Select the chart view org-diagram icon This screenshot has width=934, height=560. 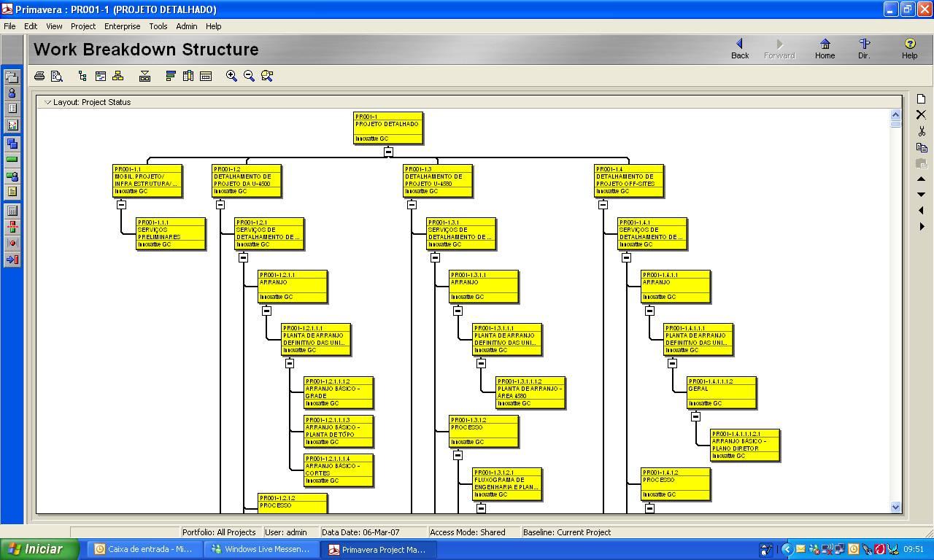(118, 76)
